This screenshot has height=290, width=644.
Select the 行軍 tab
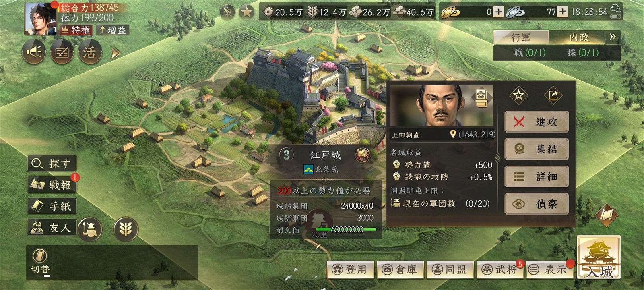pos(521,37)
